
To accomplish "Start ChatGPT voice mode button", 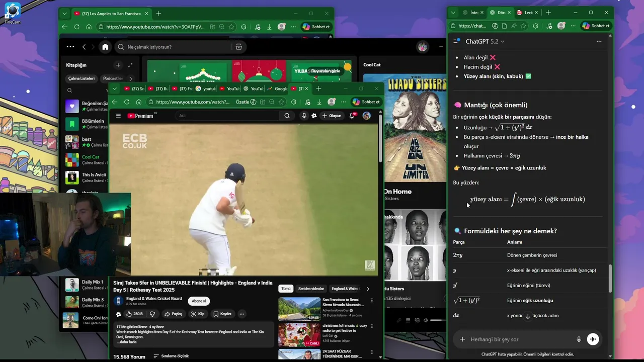I will [593, 339].
